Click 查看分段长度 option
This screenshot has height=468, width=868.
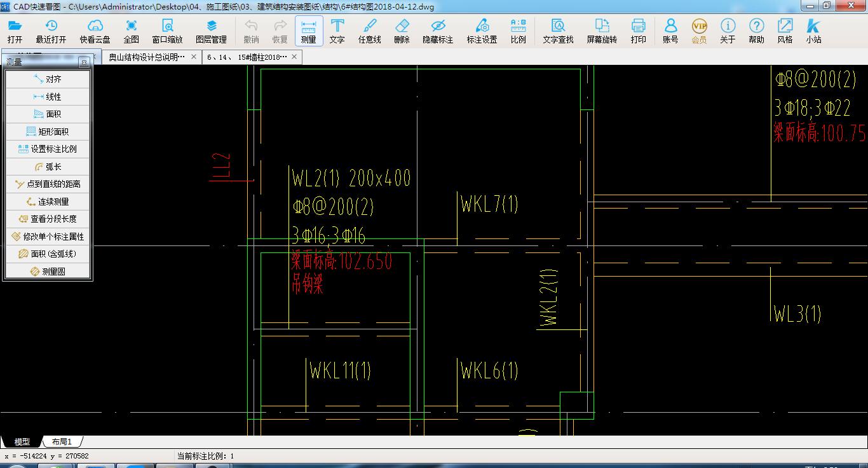coord(48,219)
